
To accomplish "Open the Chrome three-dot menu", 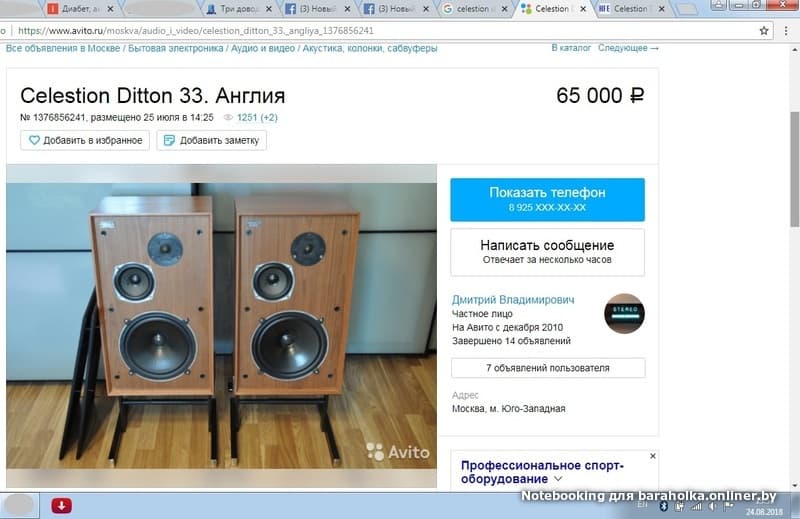I will pos(786,31).
